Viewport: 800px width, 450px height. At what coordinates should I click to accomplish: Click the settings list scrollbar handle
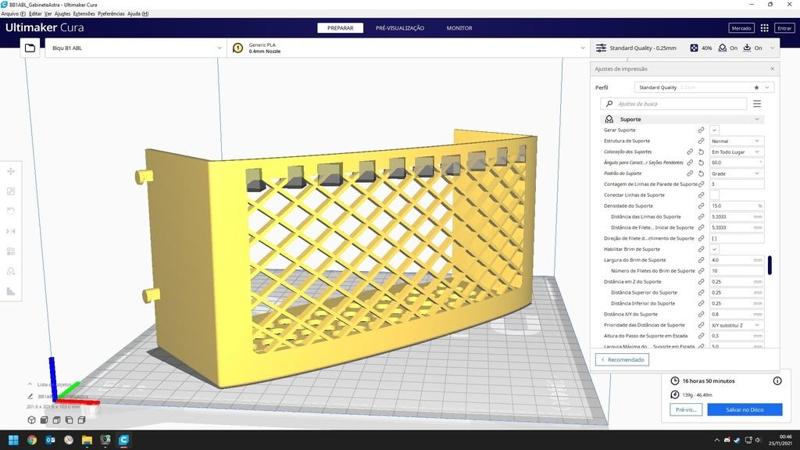(x=770, y=265)
